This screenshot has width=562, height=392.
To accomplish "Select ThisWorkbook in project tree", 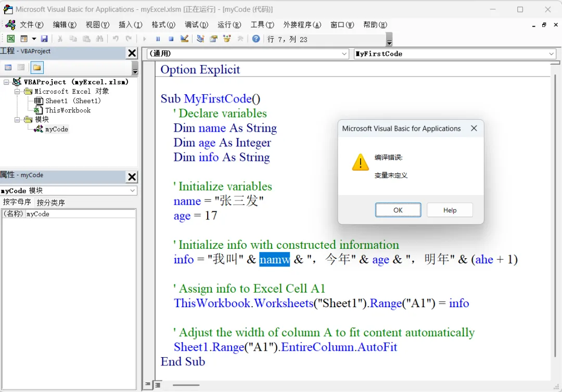I will pos(68,110).
